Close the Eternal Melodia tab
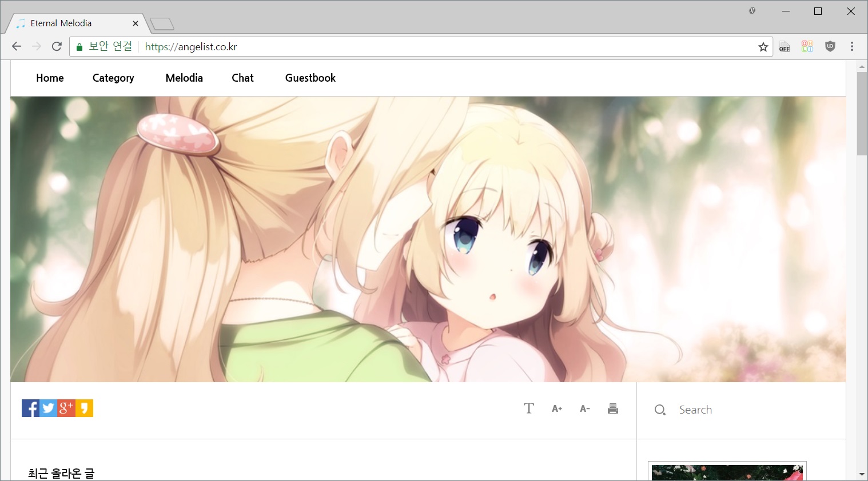 pyautogui.click(x=136, y=23)
